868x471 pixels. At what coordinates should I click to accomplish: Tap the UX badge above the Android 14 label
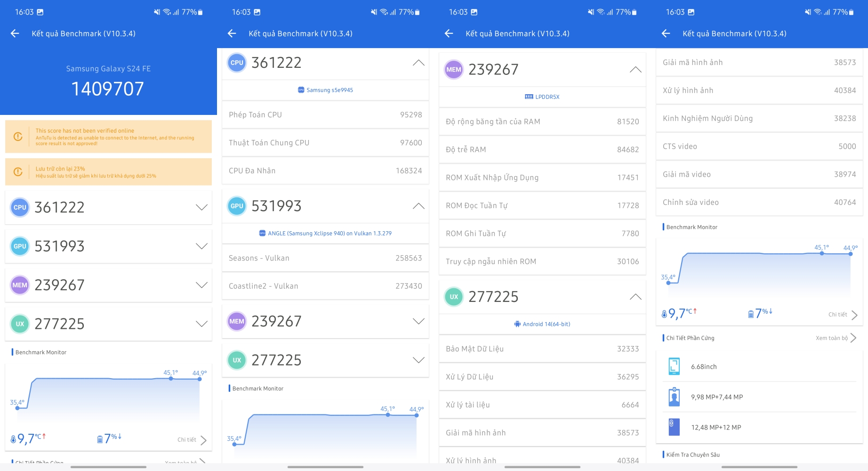[x=454, y=297]
